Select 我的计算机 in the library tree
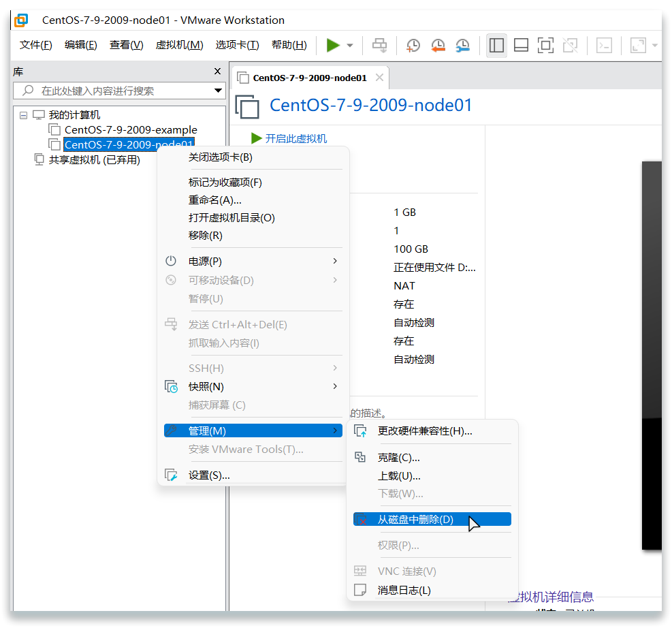Image resolution: width=672 pixels, height=628 pixels. [74, 115]
